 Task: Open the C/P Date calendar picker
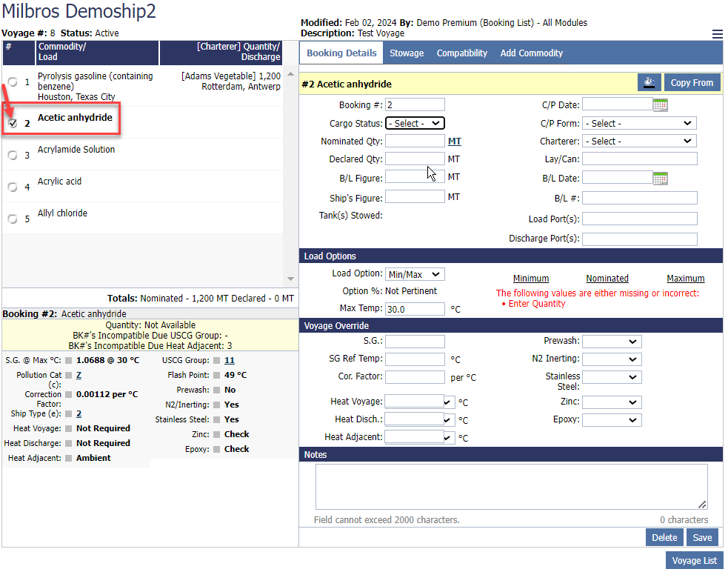[x=661, y=105]
